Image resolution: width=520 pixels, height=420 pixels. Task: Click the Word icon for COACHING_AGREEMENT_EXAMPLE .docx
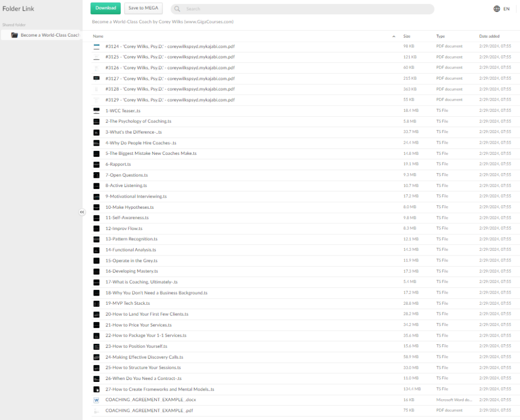click(96, 400)
